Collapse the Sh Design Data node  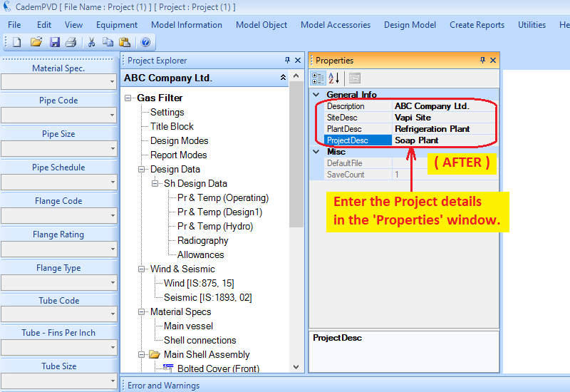coord(155,183)
